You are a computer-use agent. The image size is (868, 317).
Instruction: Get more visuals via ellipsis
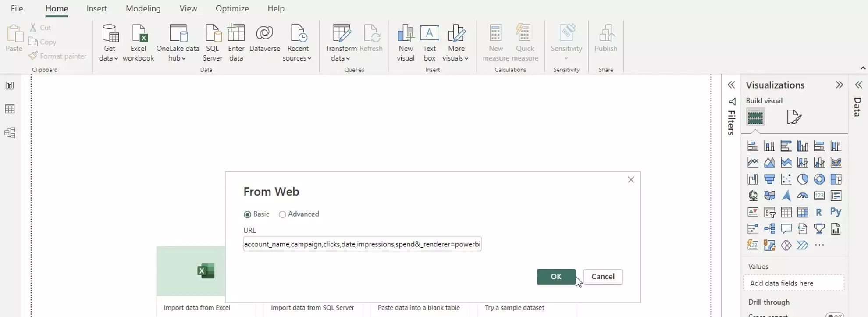pos(819,245)
